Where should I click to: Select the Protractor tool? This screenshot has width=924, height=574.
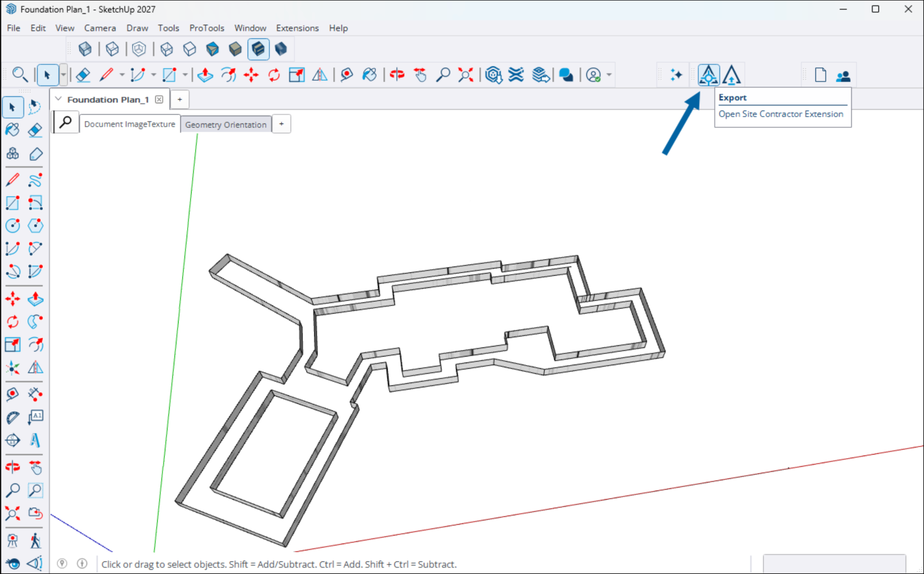pos(13,417)
